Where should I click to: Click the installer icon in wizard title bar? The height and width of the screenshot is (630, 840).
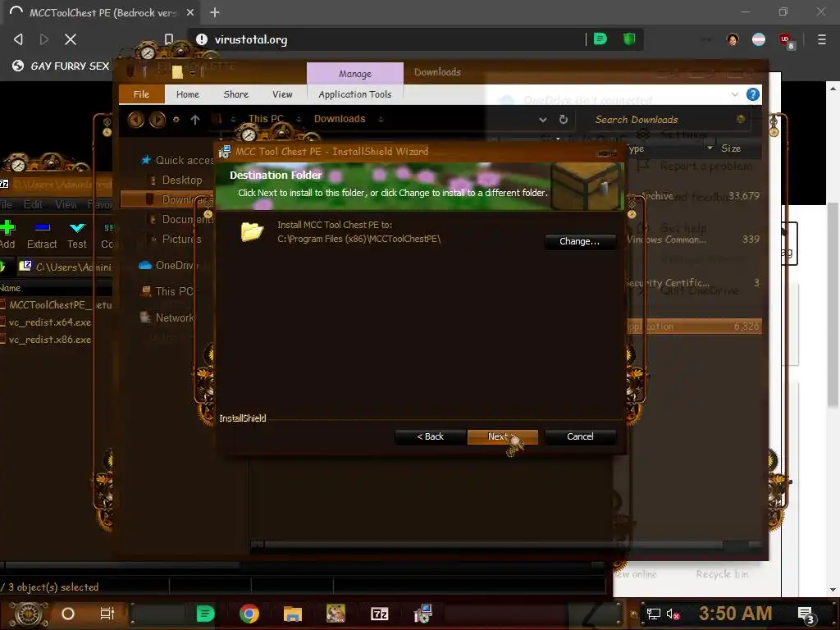(x=225, y=152)
